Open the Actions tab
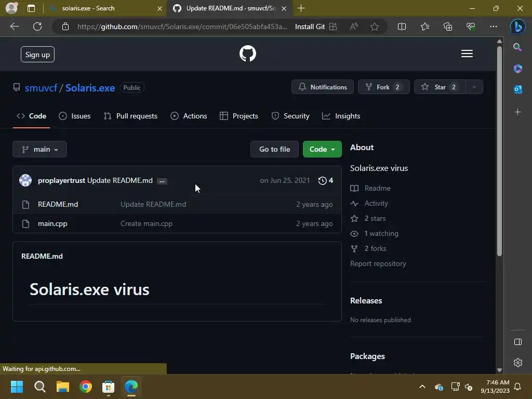The height and width of the screenshot is (399, 532). click(189, 116)
